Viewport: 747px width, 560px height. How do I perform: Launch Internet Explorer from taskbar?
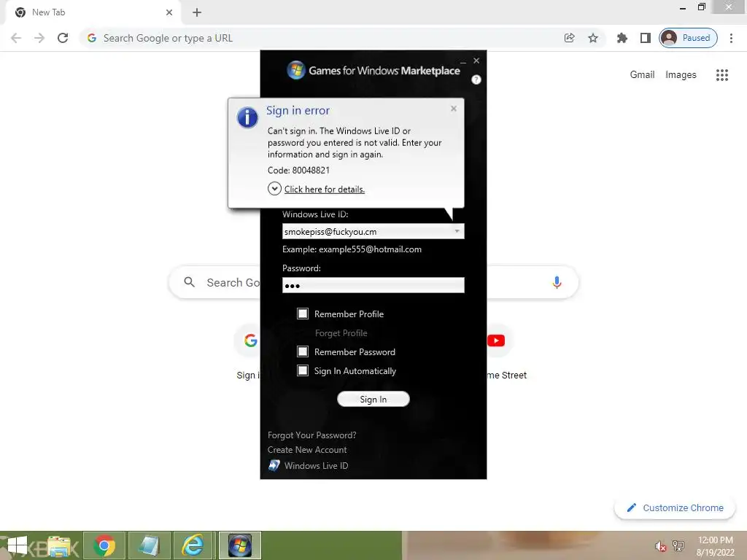(x=193, y=545)
